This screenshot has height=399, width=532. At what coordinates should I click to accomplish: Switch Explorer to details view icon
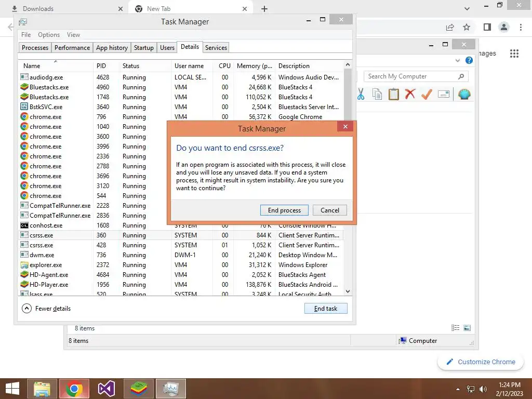coord(455,328)
